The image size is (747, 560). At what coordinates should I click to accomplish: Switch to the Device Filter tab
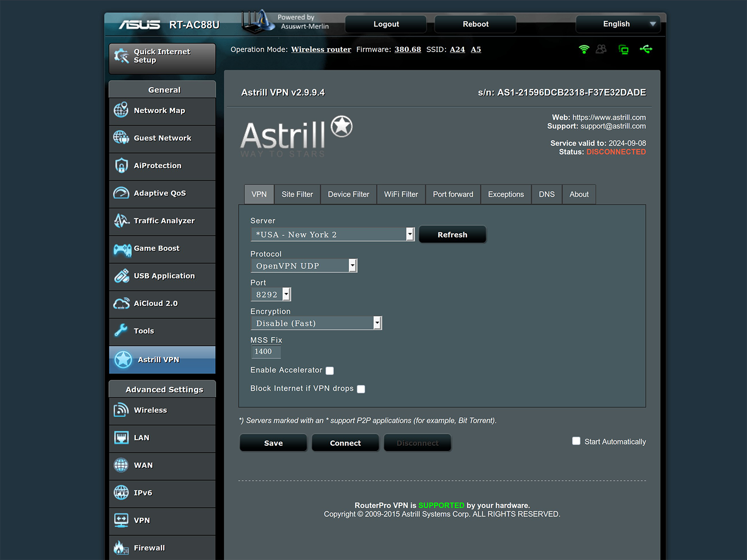[x=348, y=194]
